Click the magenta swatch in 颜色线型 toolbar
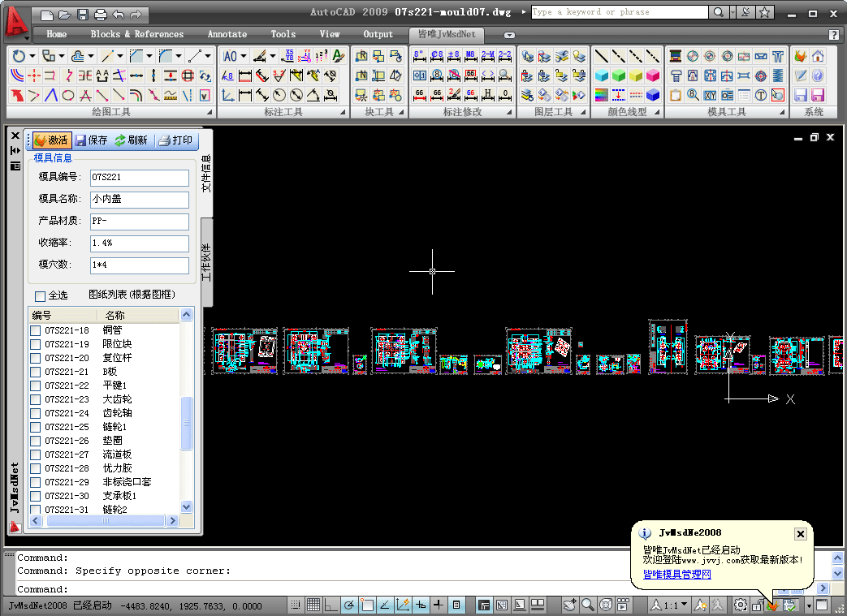This screenshot has width=847, height=616. (653, 76)
